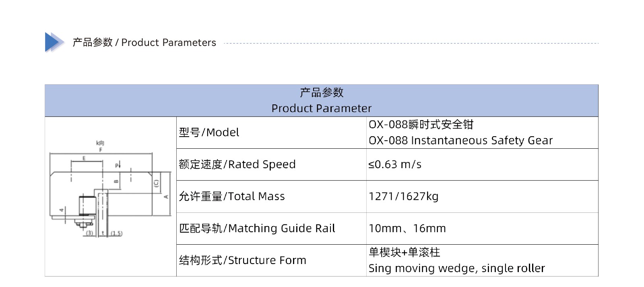This screenshot has height=287, width=644.
Task: Click the Product Parameter table header
Action: pyautogui.click(x=321, y=100)
